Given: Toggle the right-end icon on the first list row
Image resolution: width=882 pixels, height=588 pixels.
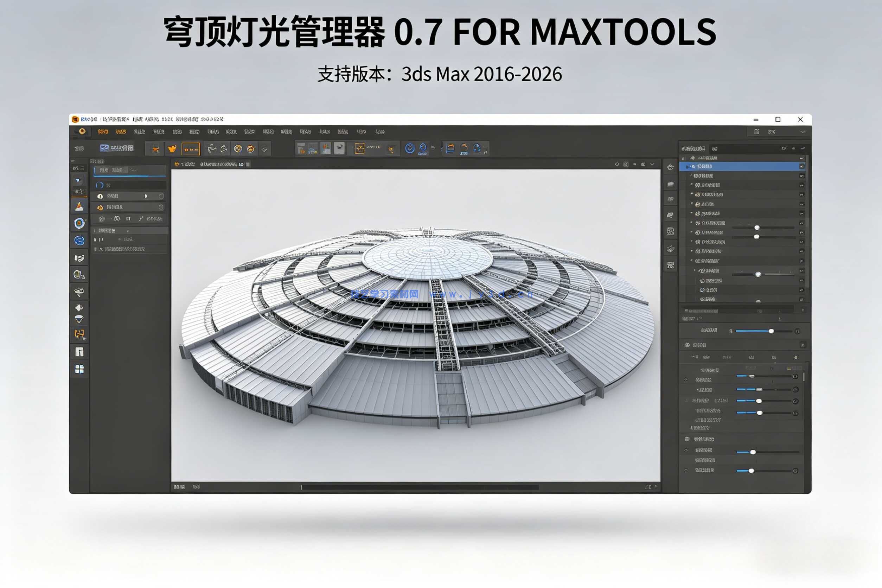Looking at the screenshot, I should (x=801, y=158).
